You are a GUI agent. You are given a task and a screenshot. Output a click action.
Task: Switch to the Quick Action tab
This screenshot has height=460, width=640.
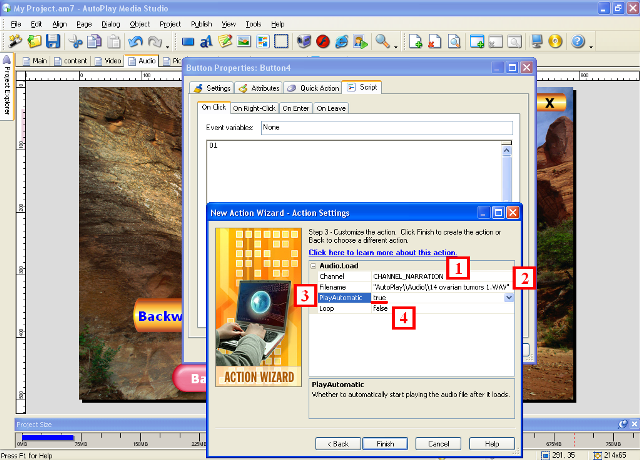pyautogui.click(x=310, y=88)
